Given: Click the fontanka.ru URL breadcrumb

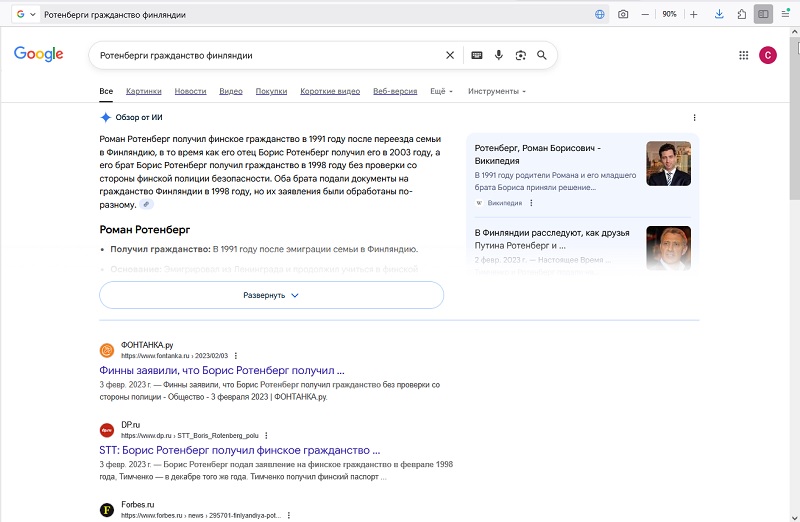Looking at the screenshot, I should tap(174, 356).
